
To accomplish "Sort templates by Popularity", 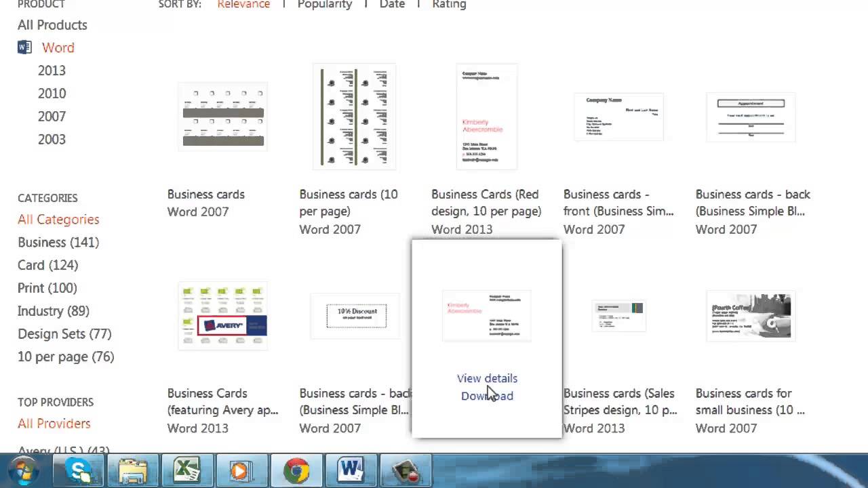I will pos(325,5).
